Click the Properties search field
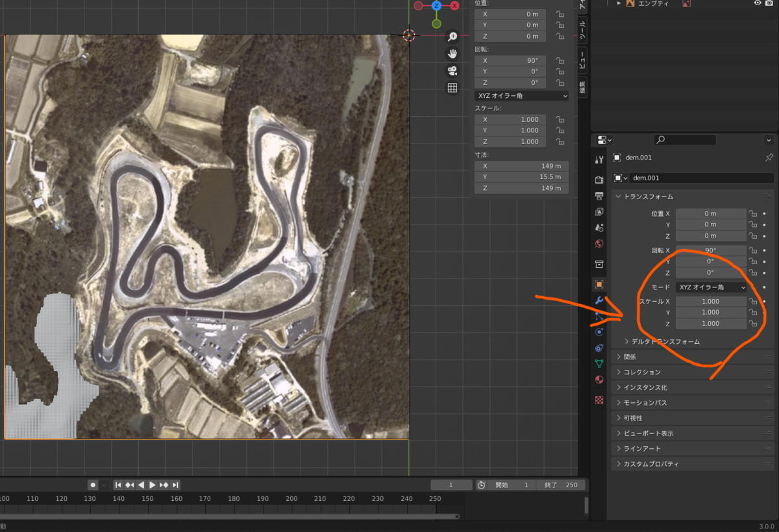The height and width of the screenshot is (532, 779). coord(685,139)
